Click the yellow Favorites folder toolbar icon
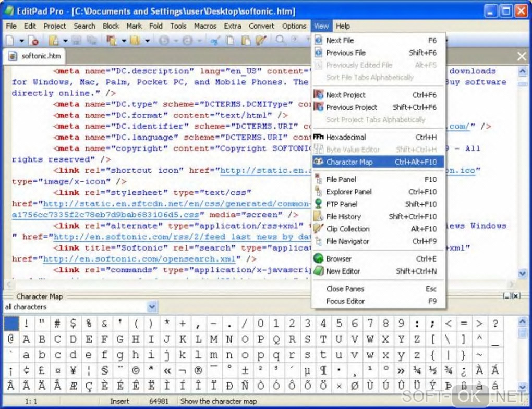 (x=135, y=41)
